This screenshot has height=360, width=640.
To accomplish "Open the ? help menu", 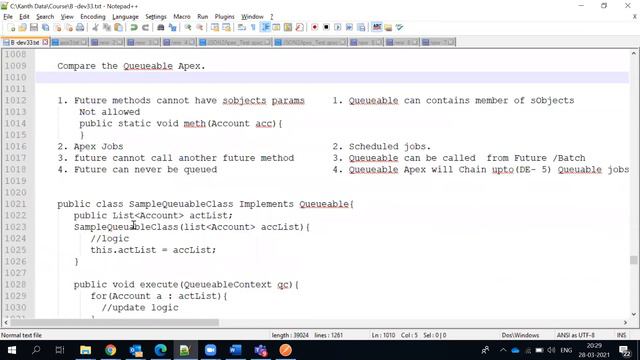I will tap(271, 17).
